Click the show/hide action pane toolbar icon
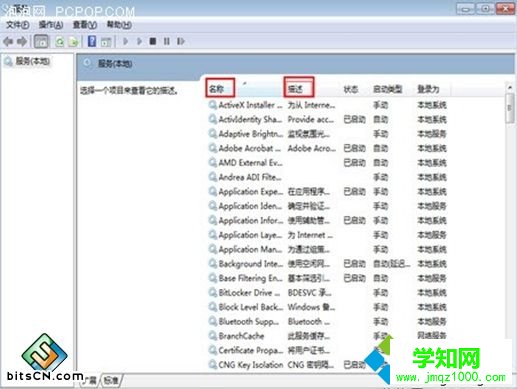 (106, 42)
